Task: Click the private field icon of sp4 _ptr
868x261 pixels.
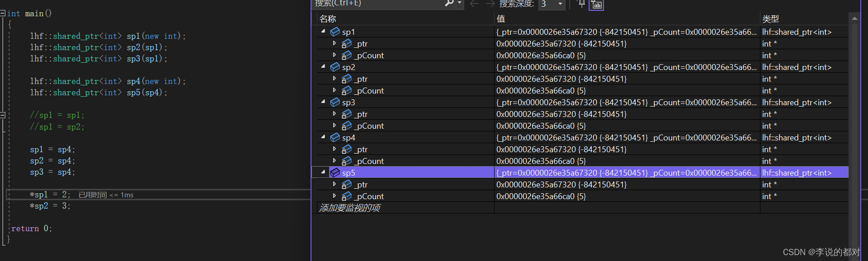Action: pos(347,149)
